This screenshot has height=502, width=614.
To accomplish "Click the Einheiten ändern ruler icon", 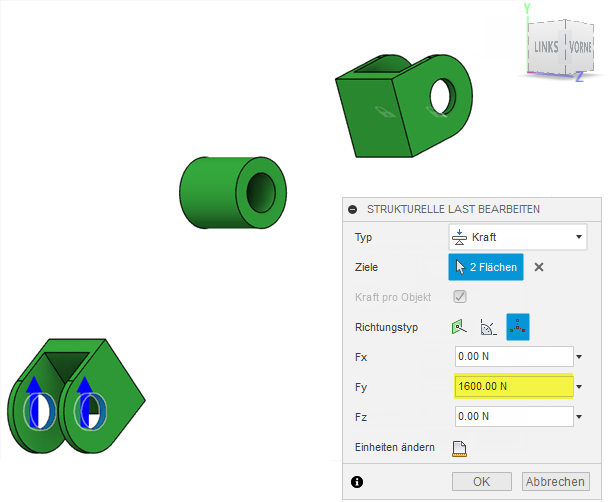I will pos(459,449).
